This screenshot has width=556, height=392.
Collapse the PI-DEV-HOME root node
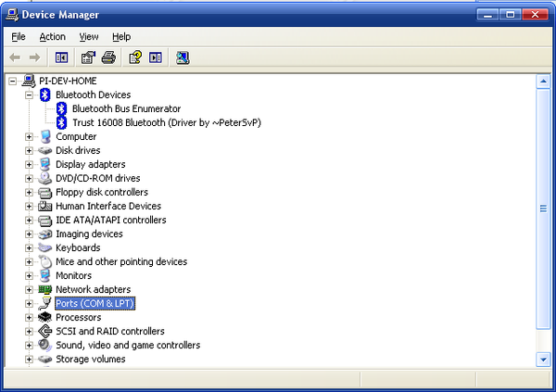tap(12, 82)
